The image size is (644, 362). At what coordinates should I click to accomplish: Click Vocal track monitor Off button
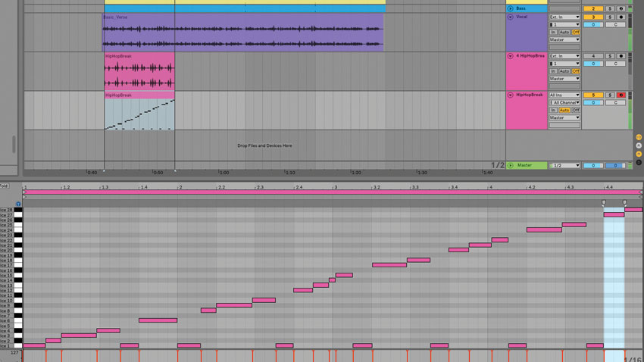576,32
